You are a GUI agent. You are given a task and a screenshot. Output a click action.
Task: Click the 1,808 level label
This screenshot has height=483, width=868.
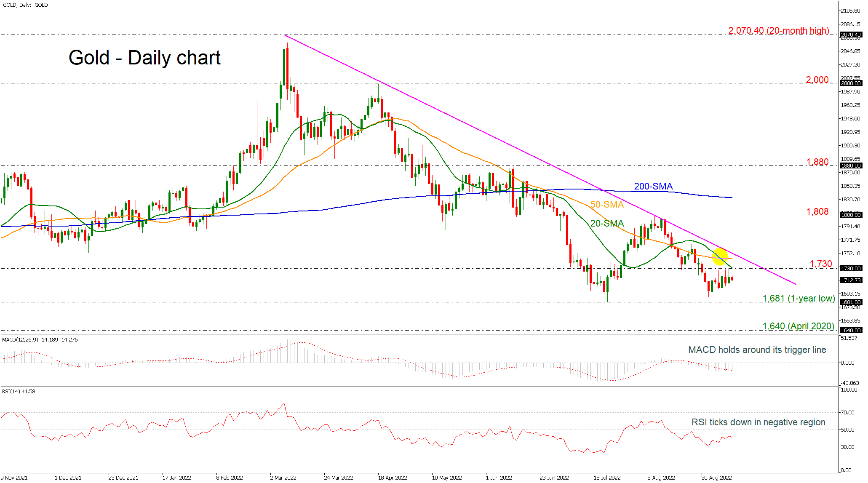tap(817, 212)
